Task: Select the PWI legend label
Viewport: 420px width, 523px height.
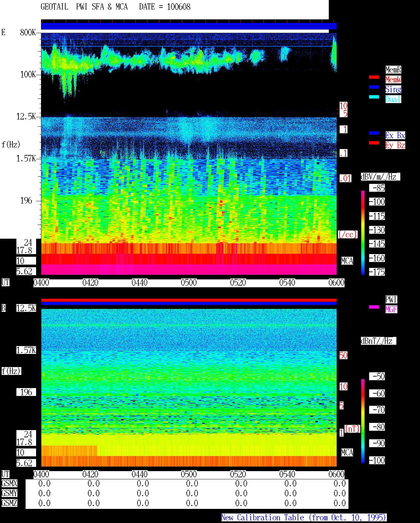Action: click(x=391, y=299)
